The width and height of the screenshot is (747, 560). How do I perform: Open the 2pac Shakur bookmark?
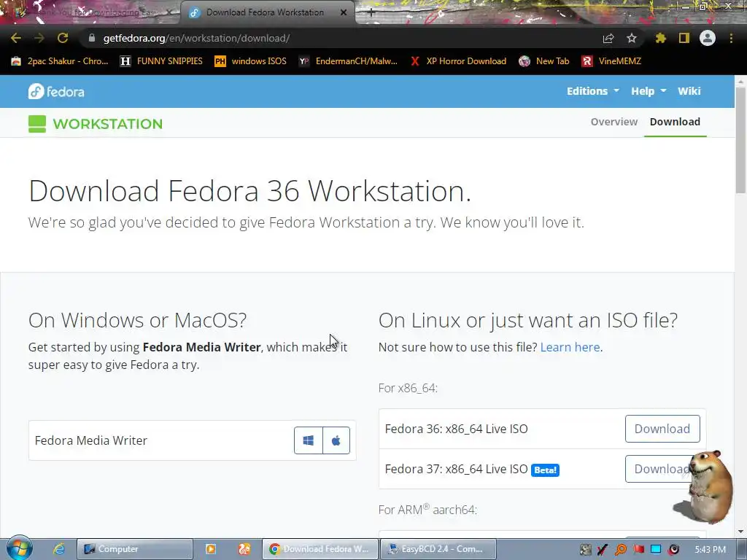point(60,61)
